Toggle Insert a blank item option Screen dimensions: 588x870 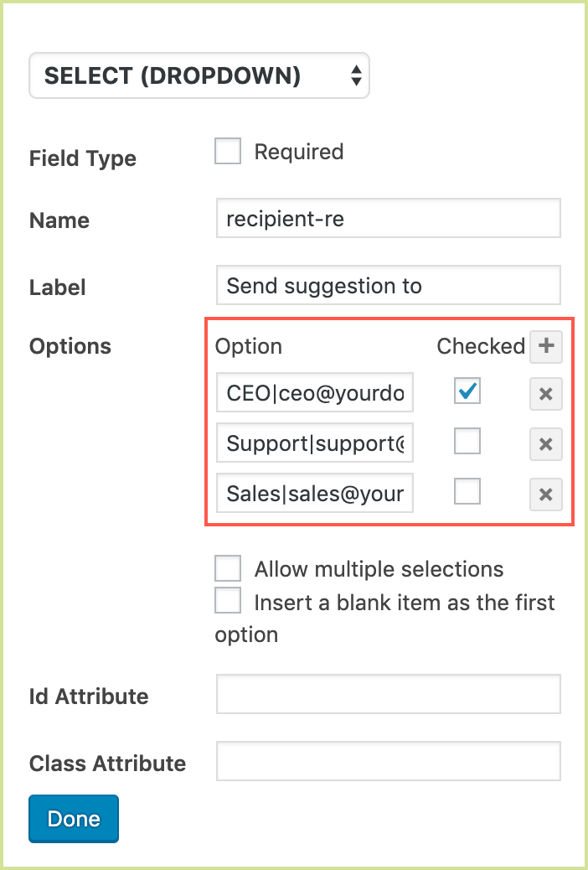228,602
